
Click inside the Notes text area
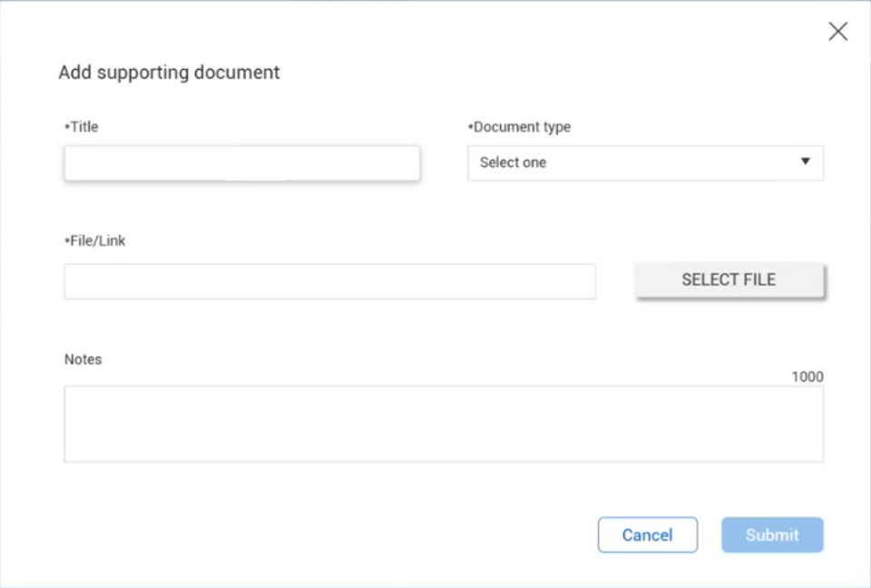point(443,424)
